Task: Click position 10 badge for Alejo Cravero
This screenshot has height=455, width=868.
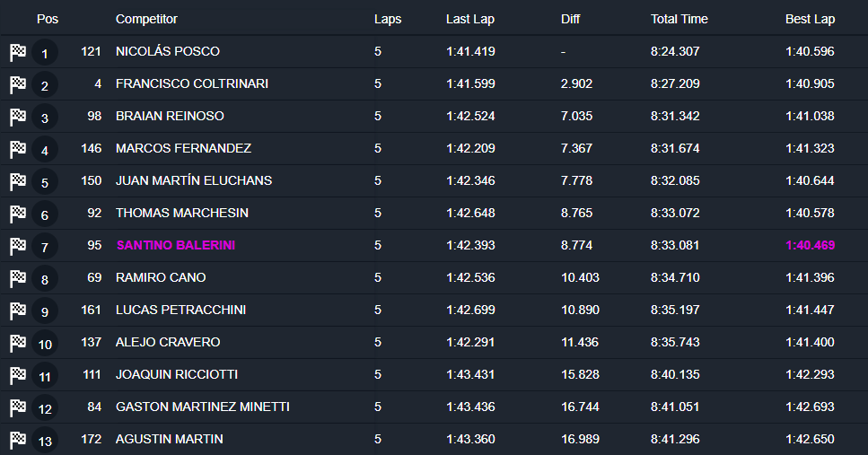Action: click(45, 344)
